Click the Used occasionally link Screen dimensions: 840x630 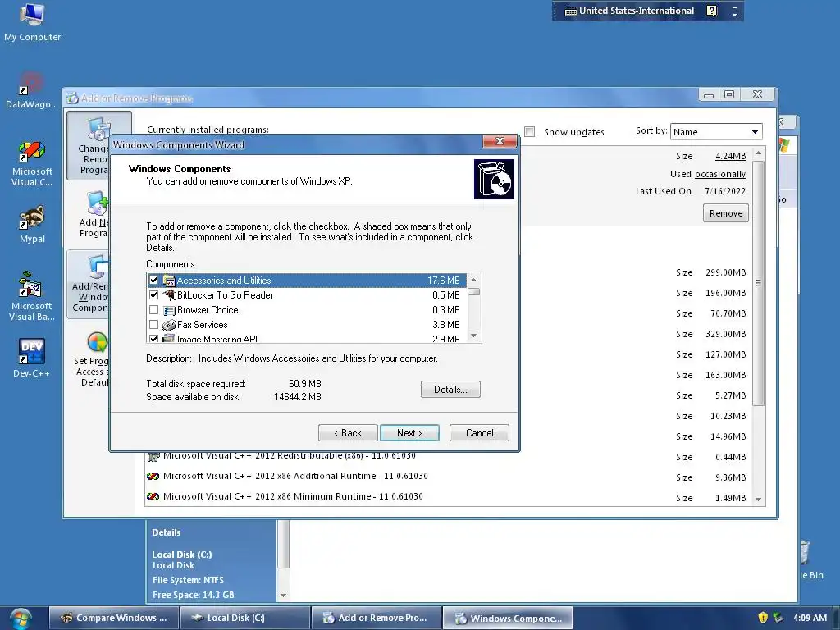point(720,174)
